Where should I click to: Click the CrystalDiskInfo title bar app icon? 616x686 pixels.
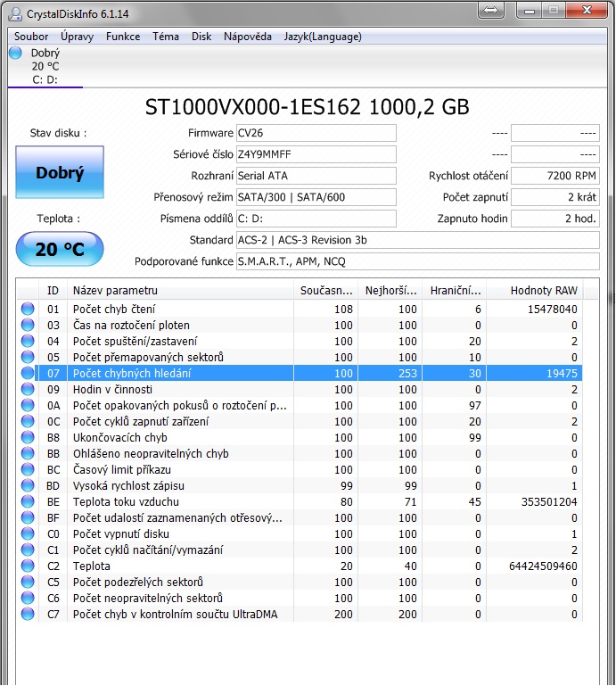(x=15, y=14)
